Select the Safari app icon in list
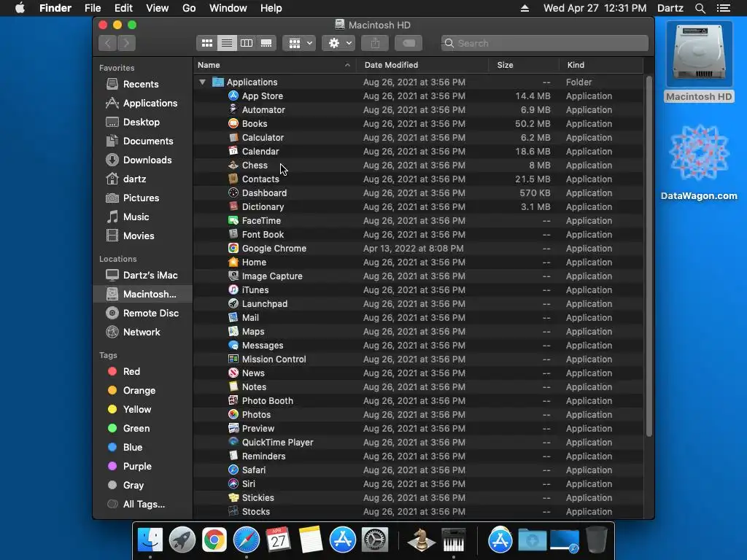Screen dimensions: 747x560 click(x=233, y=470)
